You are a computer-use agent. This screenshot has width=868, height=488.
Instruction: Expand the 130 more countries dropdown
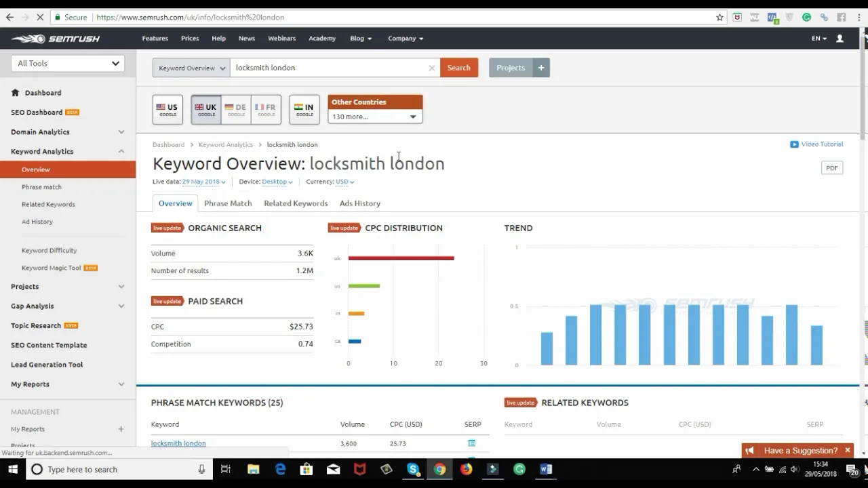[375, 117]
